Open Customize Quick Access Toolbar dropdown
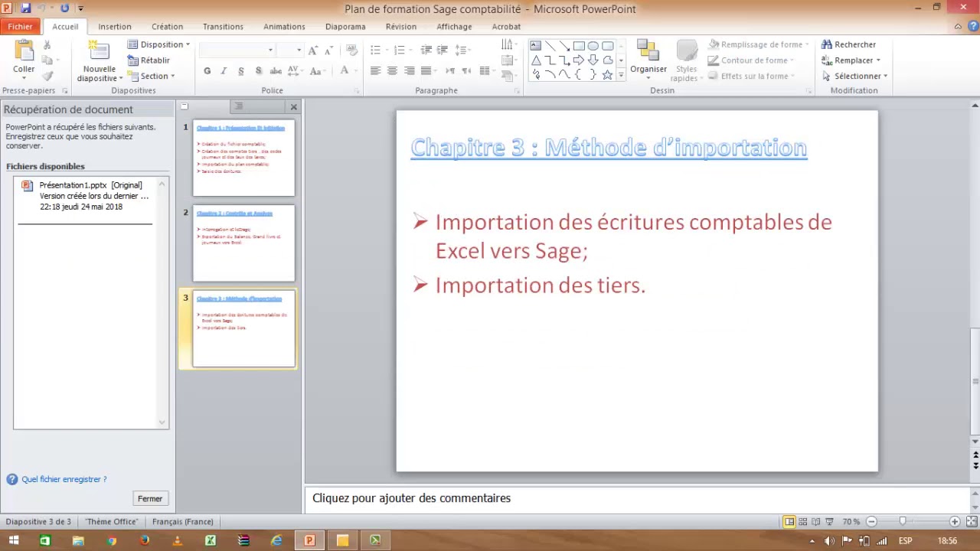This screenshot has height=551, width=980. (x=80, y=8)
